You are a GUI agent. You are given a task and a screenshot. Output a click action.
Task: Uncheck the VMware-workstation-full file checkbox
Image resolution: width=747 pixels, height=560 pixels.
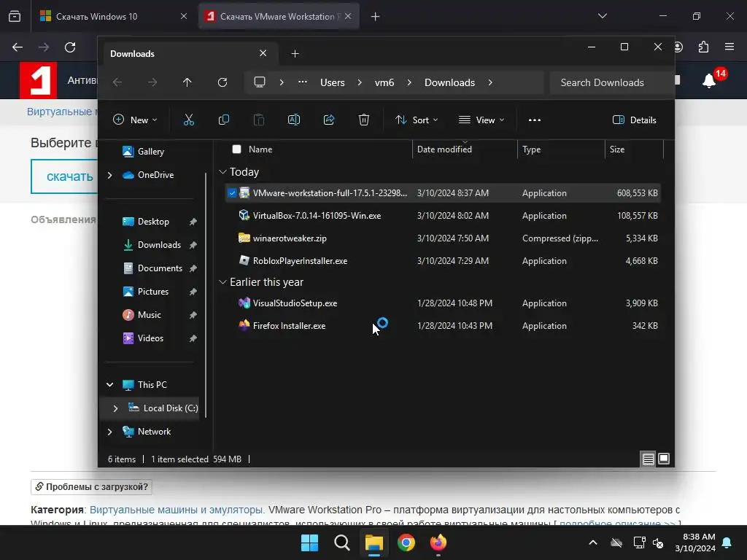[232, 192]
